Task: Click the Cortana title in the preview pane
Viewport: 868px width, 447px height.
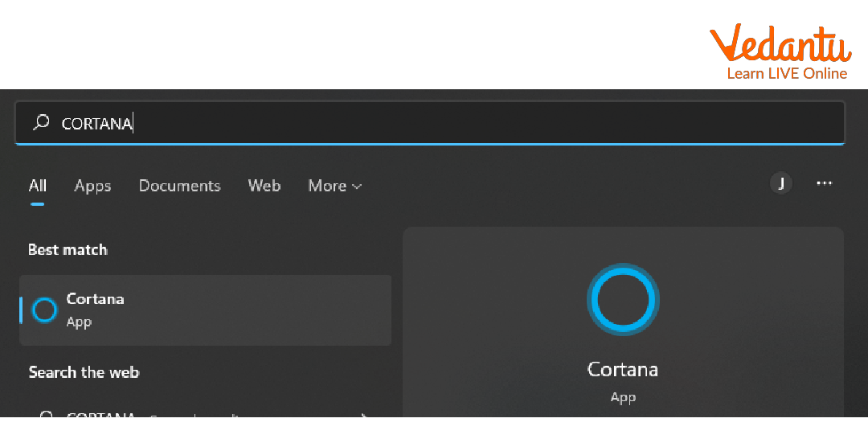Action: (623, 370)
